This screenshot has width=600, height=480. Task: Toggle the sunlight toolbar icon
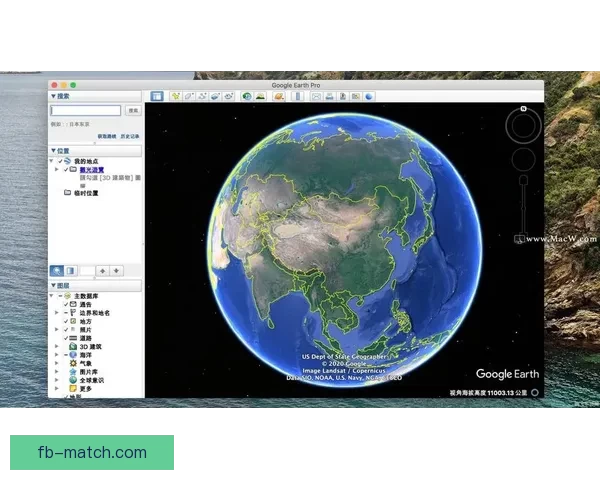(246, 96)
